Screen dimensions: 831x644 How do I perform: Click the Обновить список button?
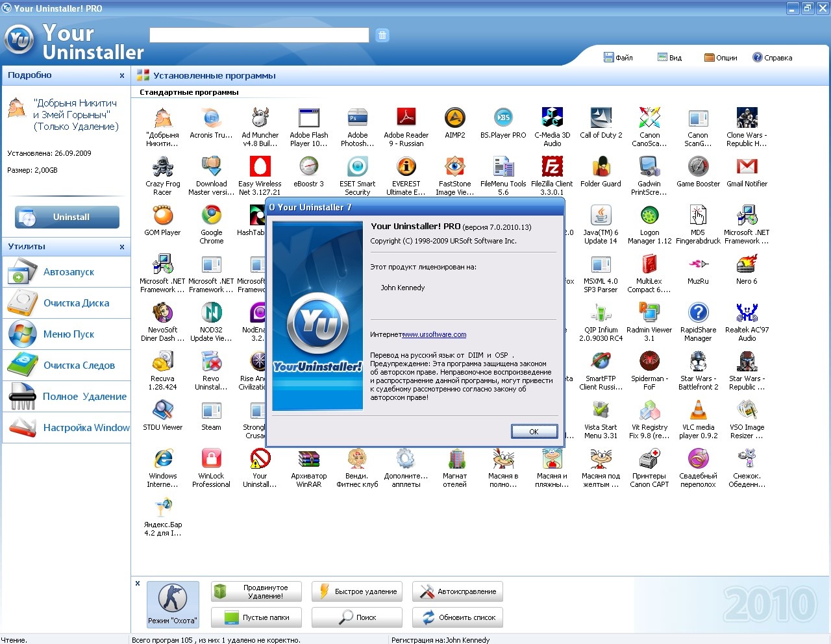[458, 617]
